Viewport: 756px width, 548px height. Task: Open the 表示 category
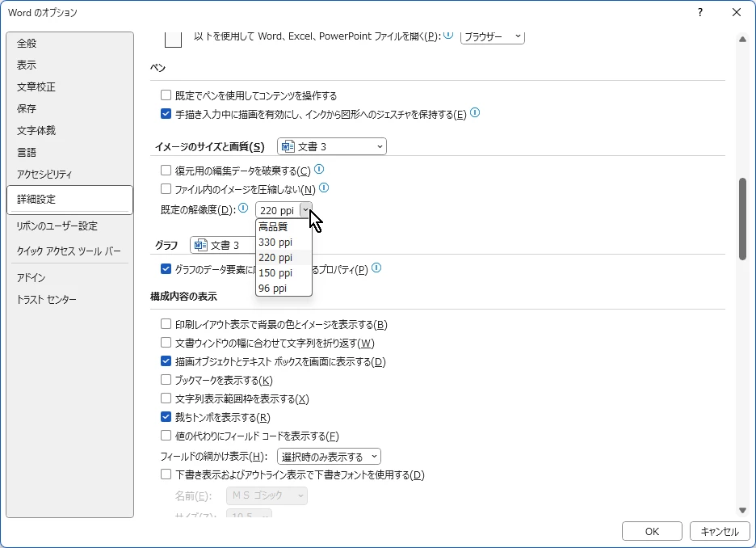coord(70,65)
